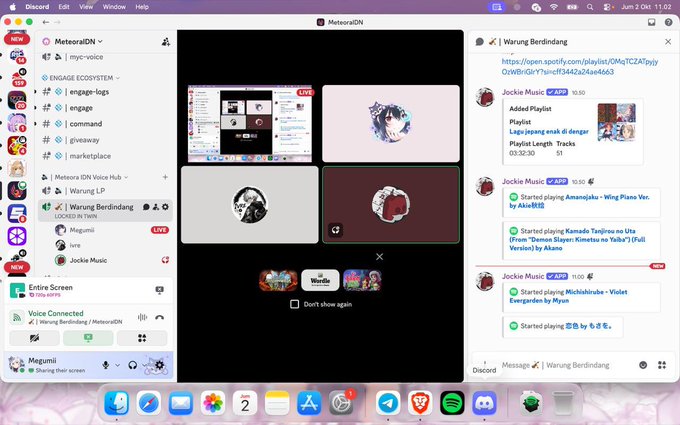Open the View menu in menu bar

[x=86, y=7]
